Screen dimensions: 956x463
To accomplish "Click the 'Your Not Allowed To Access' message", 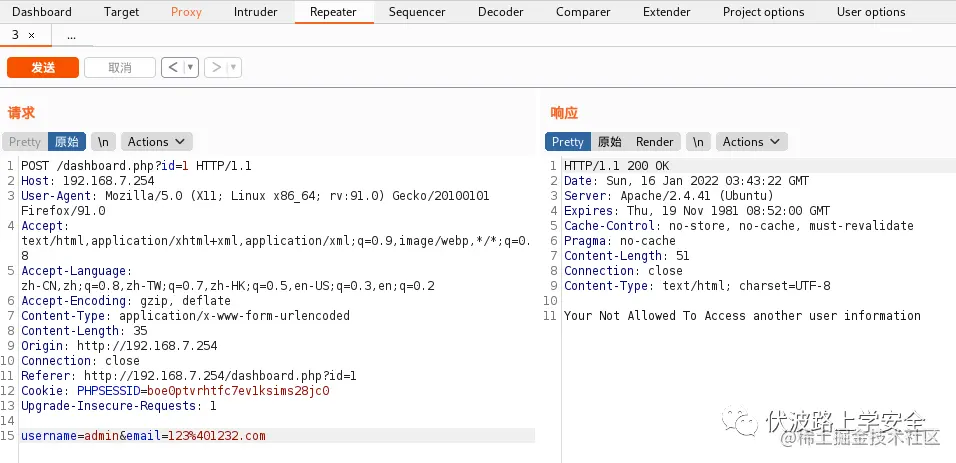I will pyautogui.click(x=742, y=316).
